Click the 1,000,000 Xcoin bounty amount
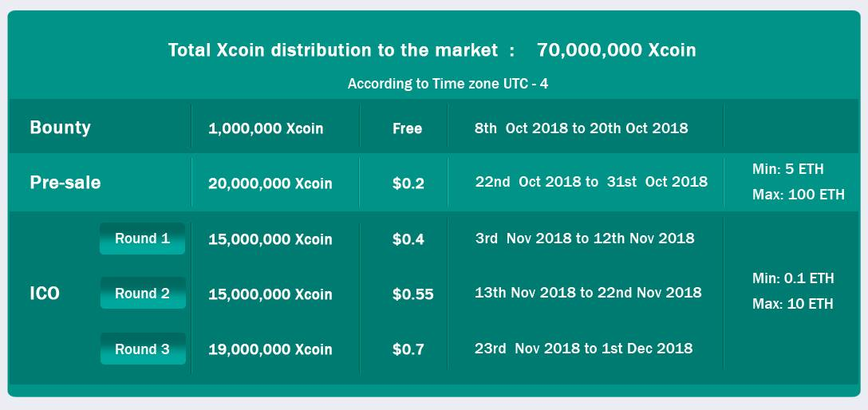This screenshot has height=410, width=868. pos(266,129)
